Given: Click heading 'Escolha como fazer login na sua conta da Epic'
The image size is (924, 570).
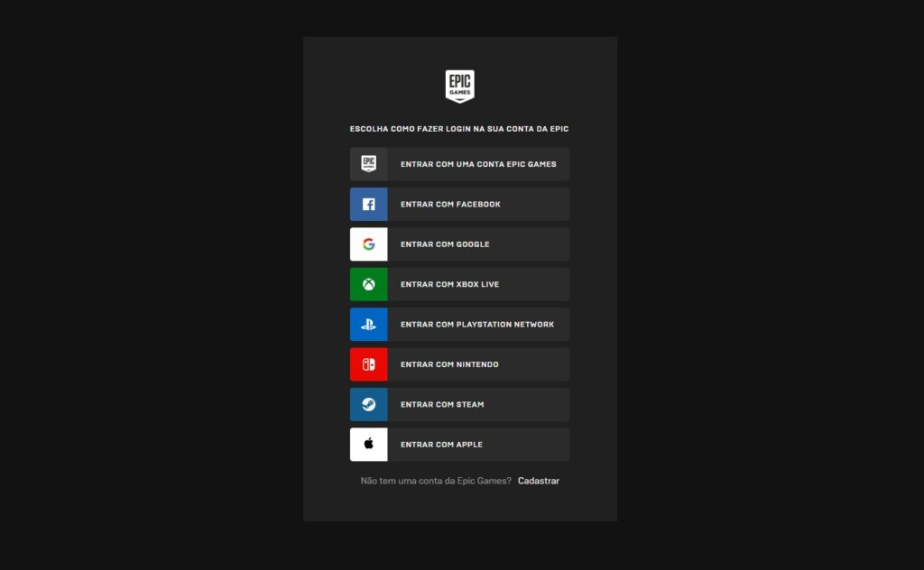Looking at the screenshot, I should point(459,129).
